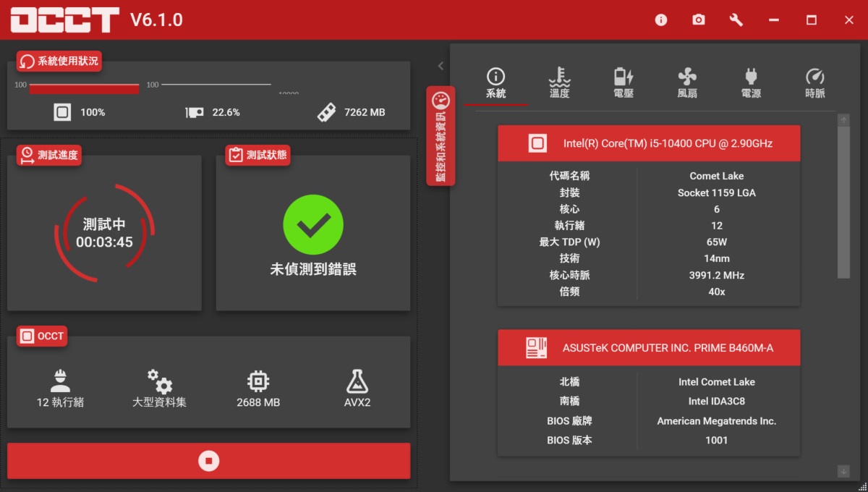The width and height of the screenshot is (868, 492).
Task: Click the BIOS 廠牌 row label
Action: [569, 421]
